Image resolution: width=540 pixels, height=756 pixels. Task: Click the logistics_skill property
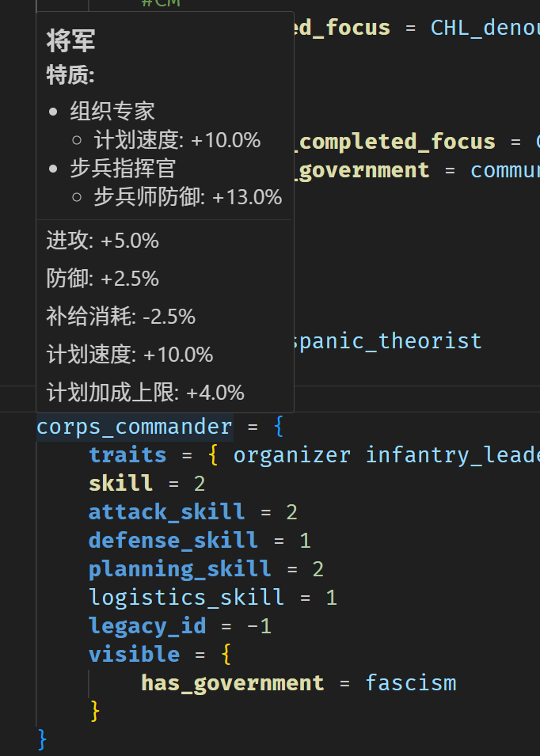click(x=186, y=598)
